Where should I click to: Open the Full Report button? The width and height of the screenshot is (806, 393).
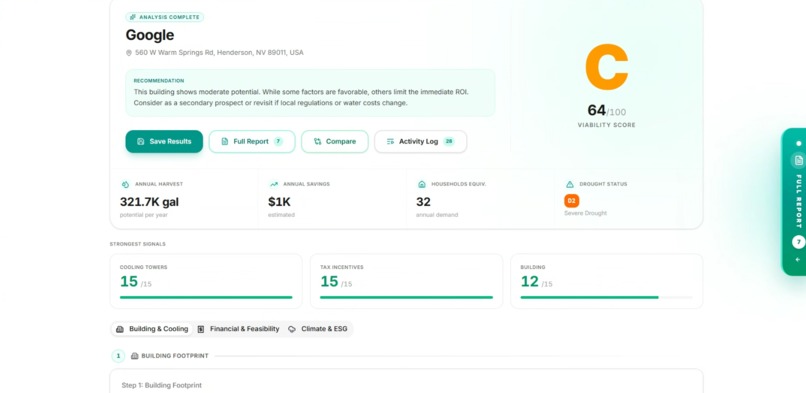tap(252, 141)
